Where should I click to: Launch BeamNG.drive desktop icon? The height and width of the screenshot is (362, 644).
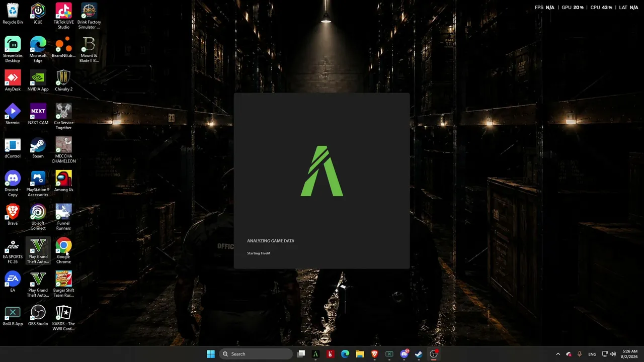tap(63, 47)
